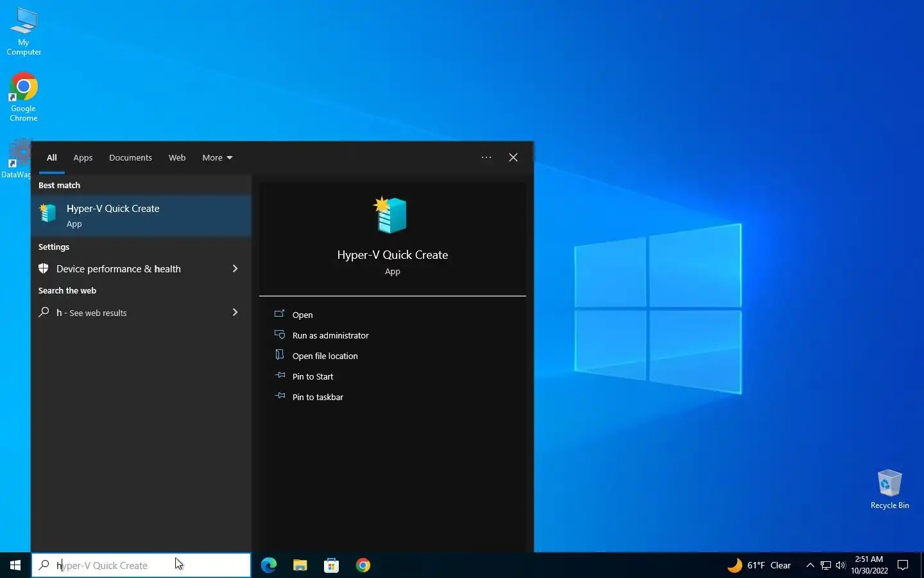924x578 pixels.
Task: Open Microsoft Edge from taskbar
Action: tap(268, 565)
